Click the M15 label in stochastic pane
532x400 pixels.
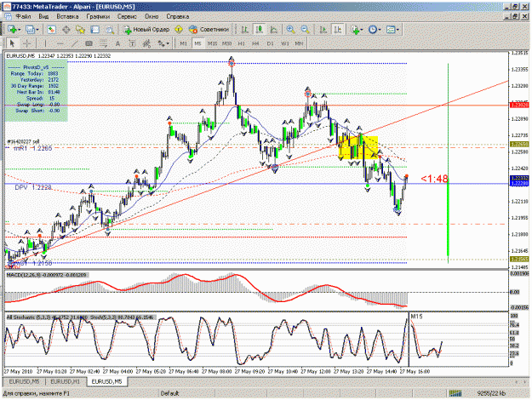tap(416, 317)
